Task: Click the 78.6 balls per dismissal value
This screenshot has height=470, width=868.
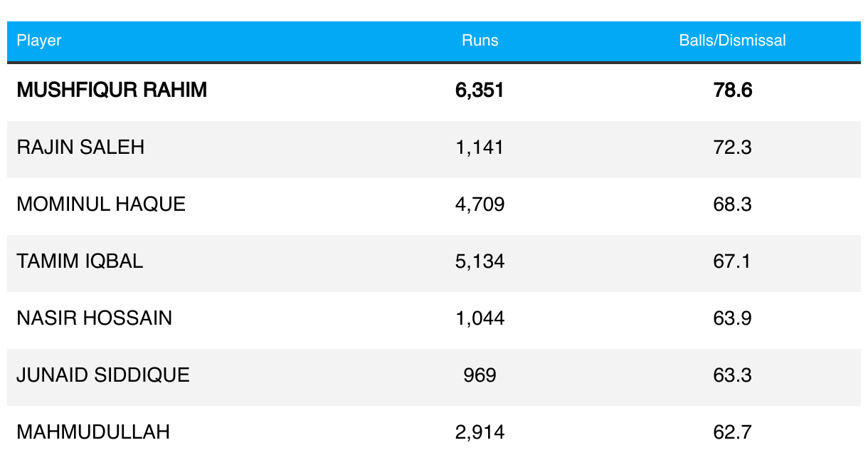Action: pyautogui.click(x=733, y=90)
